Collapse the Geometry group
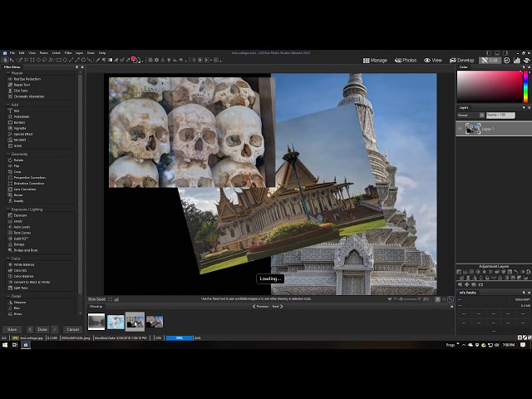This screenshot has width=532, height=399. [8, 154]
